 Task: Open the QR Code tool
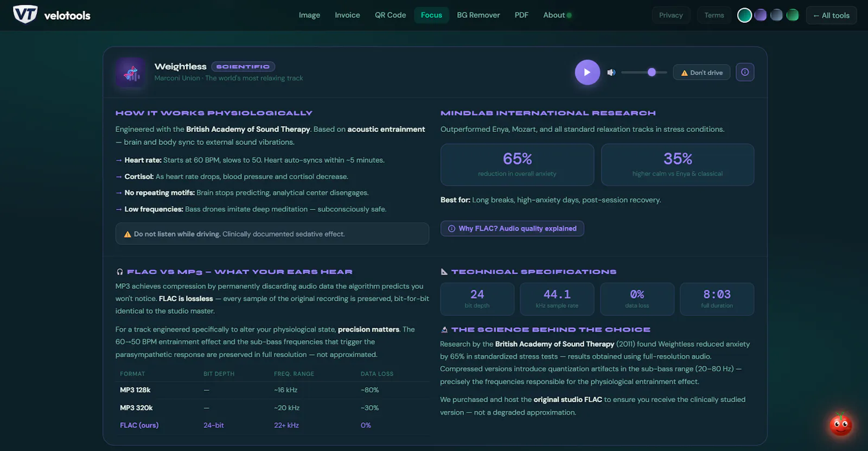click(x=390, y=15)
